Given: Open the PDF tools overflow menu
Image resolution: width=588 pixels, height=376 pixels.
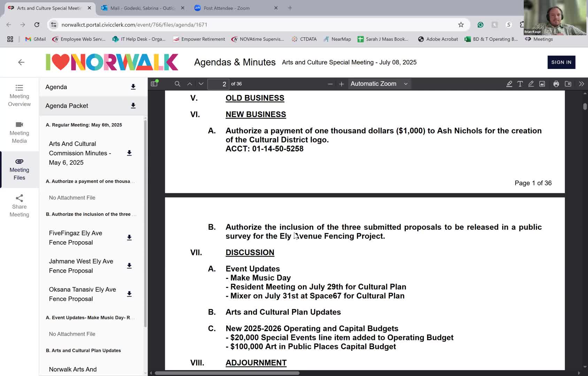Looking at the screenshot, I should (x=581, y=84).
